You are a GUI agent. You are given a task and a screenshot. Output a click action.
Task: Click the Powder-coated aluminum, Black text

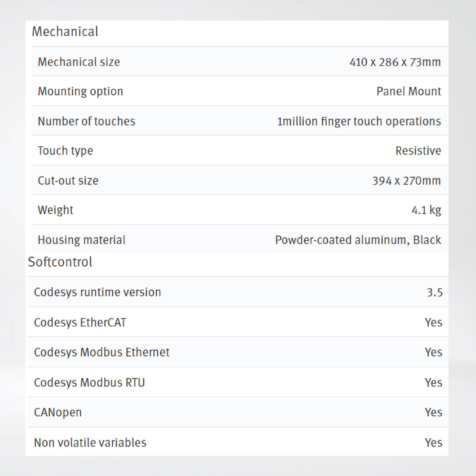point(358,240)
